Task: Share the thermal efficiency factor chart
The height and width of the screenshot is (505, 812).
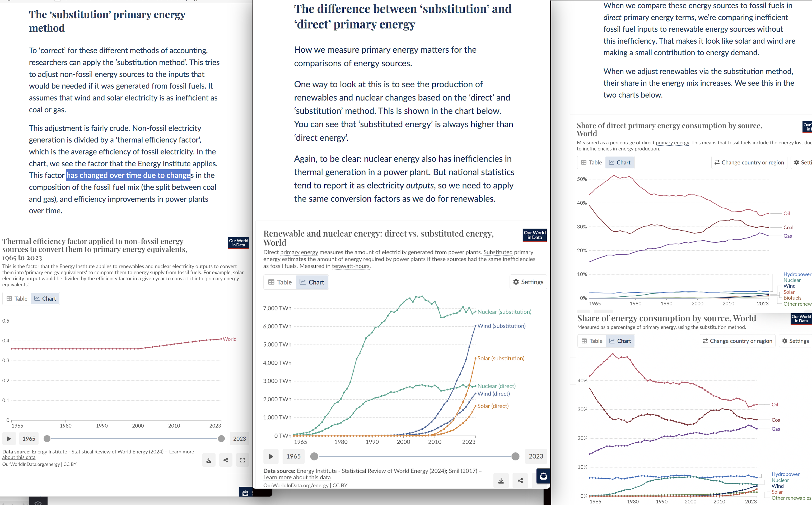Action: (226, 460)
